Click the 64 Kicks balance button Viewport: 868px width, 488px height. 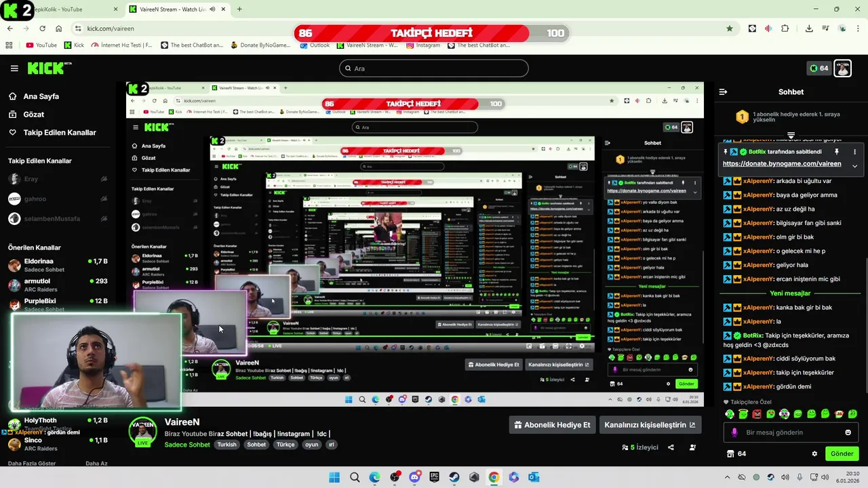click(x=818, y=68)
